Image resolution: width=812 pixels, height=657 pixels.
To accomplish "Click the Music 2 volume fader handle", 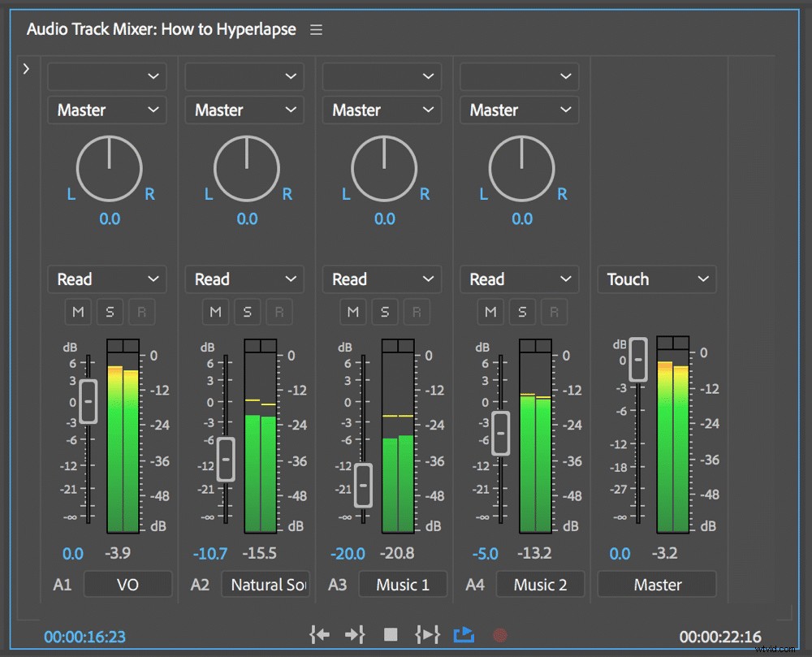I will (x=500, y=434).
